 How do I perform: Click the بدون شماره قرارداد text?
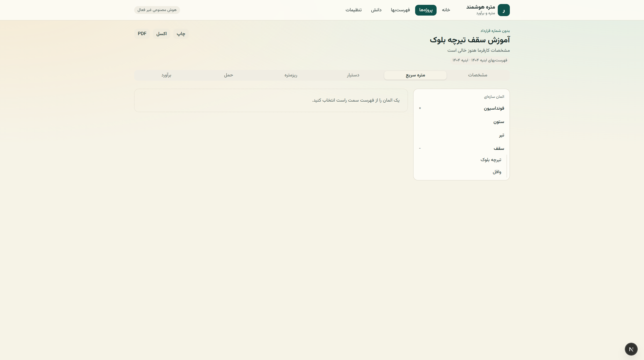pos(495,31)
